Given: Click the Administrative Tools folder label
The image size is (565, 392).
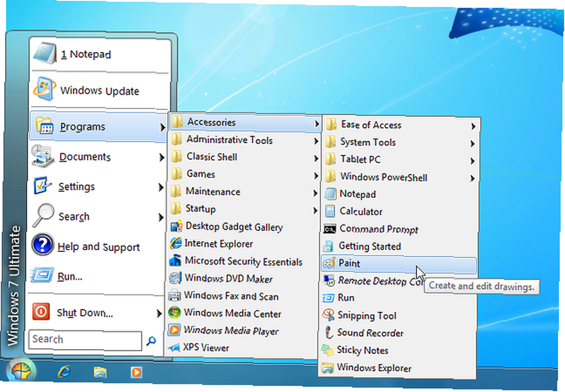Looking at the screenshot, I should tap(229, 140).
